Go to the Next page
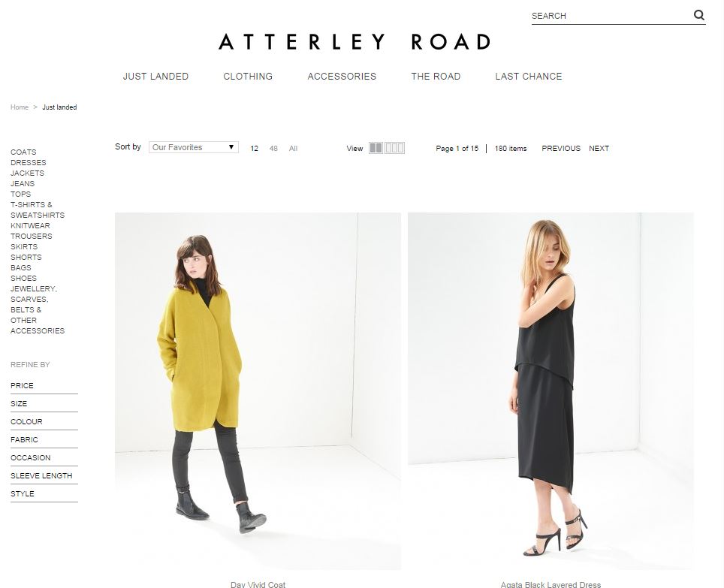Screen dimensions: 724x588 599,149
